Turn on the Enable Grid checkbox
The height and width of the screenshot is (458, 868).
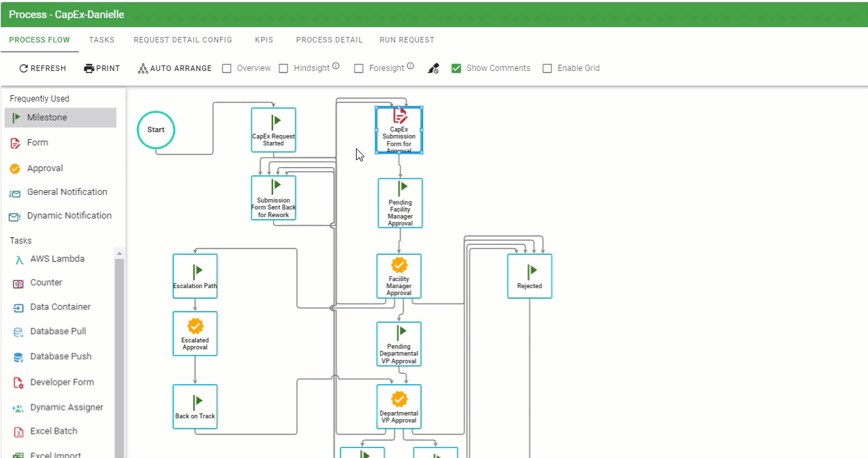pyautogui.click(x=548, y=68)
